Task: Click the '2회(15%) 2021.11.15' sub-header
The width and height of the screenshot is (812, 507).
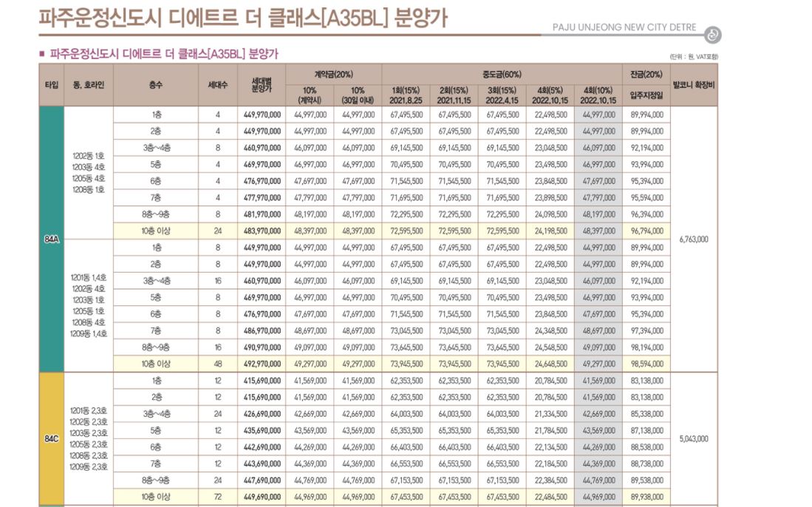Action: [454, 95]
